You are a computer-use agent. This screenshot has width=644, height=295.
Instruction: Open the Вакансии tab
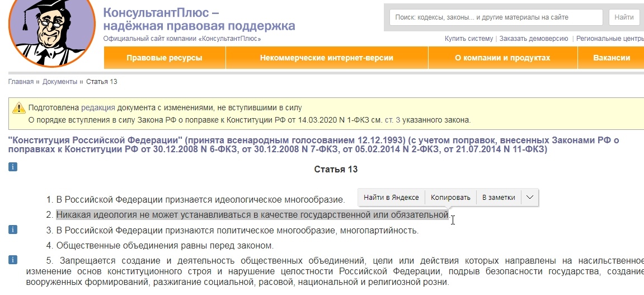point(611,58)
